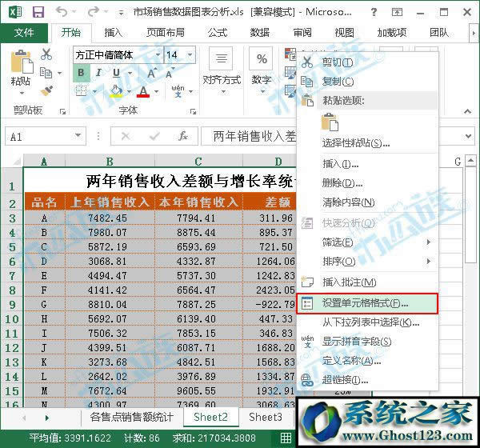
Task: Toggle Bold formatting
Action: click(81, 74)
